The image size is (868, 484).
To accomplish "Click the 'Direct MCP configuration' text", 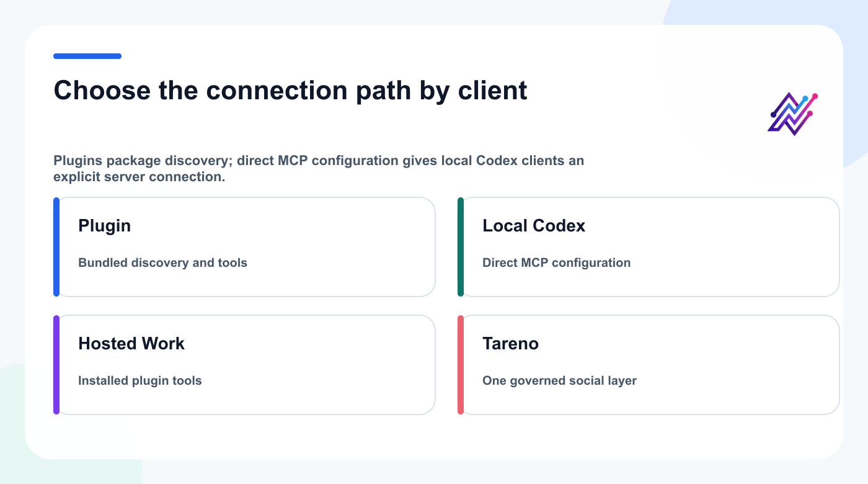I will pyautogui.click(x=556, y=263).
